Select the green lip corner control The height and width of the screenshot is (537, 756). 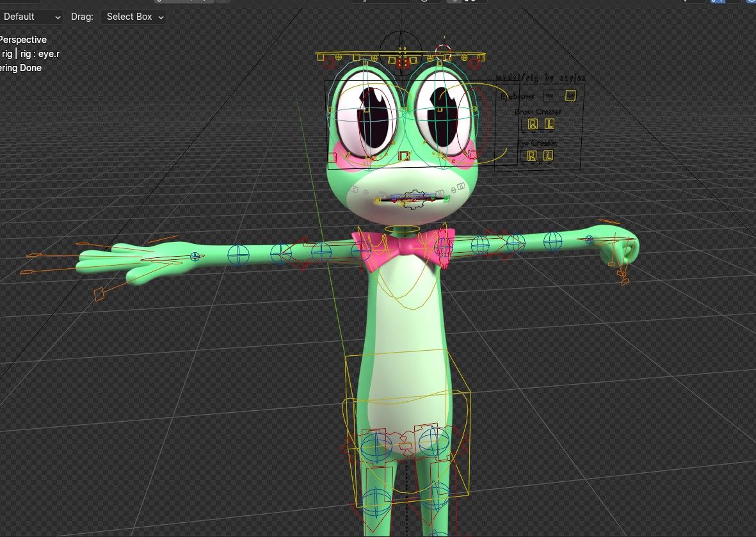pos(446,198)
